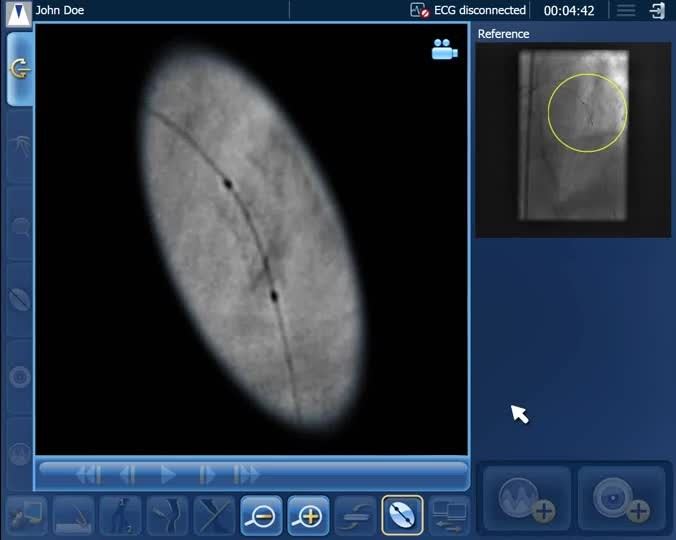Click the ECG disconnected text

click(x=480, y=10)
